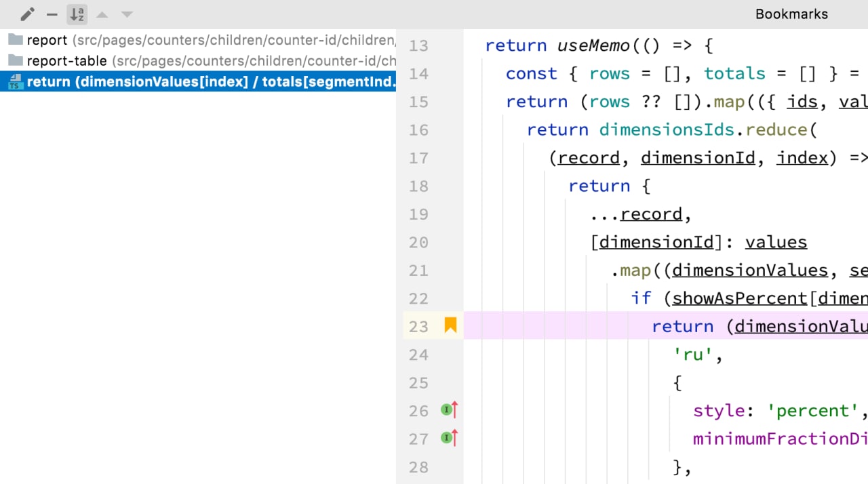The image size is (868, 484).
Task: Click the rows variable on line 14
Action: [x=610, y=73]
